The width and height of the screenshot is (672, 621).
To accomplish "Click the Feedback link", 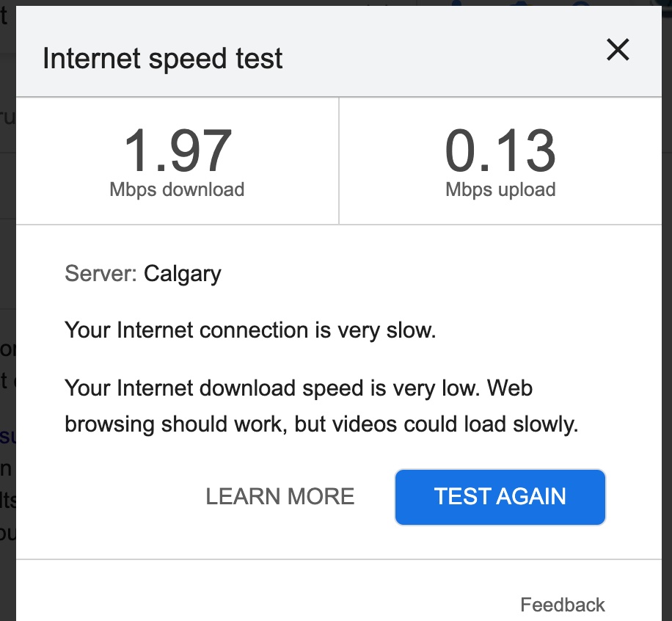I will pyautogui.click(x=562, y=605).
